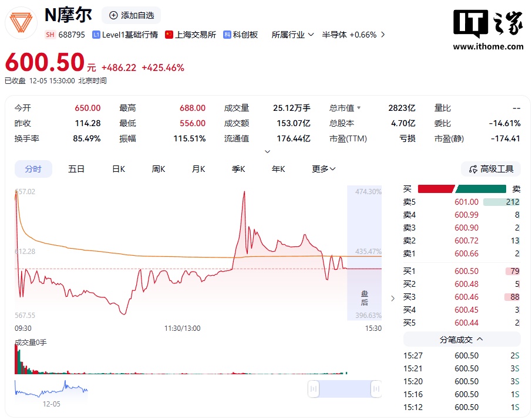The height and width of the screenshot is (420, 532).
Task: Click the 买3 price 600.46
Action: click(466, 297)
